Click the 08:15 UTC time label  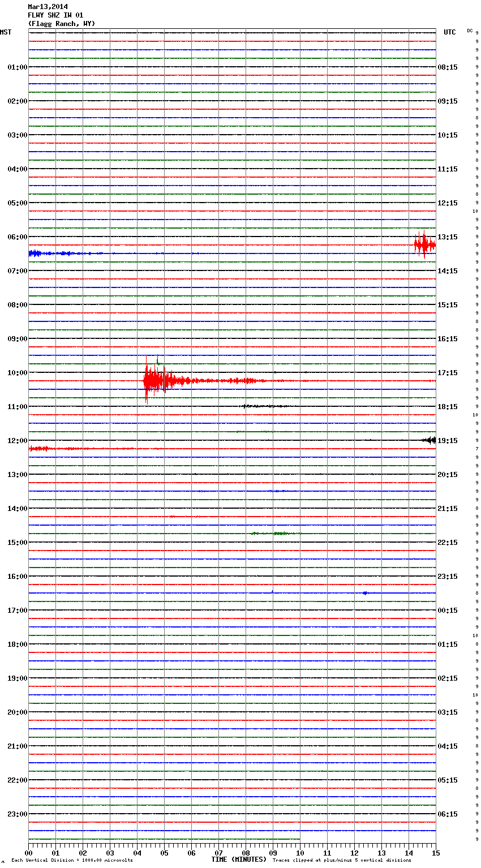pyautogui.click(x=448, y=67)
